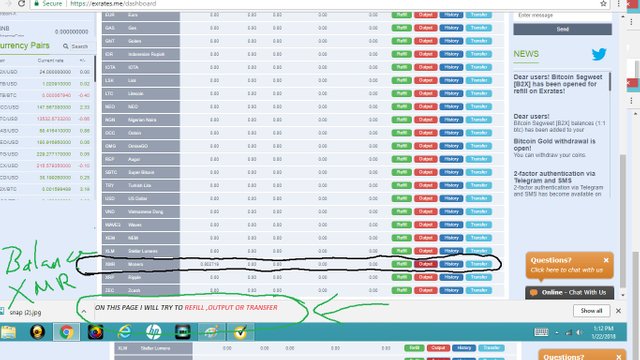Open Google Chrome from the taskbar
The image size is (640, 360).
[x=66, y=332]
